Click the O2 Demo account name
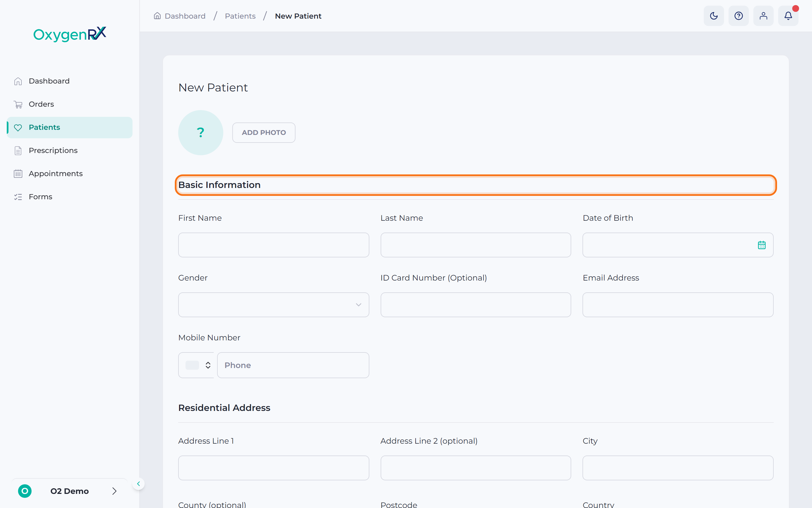 coord(69,491)
